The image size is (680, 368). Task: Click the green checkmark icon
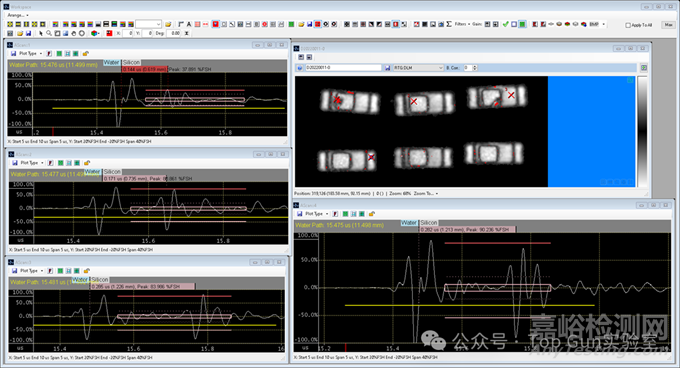(505, 24)
